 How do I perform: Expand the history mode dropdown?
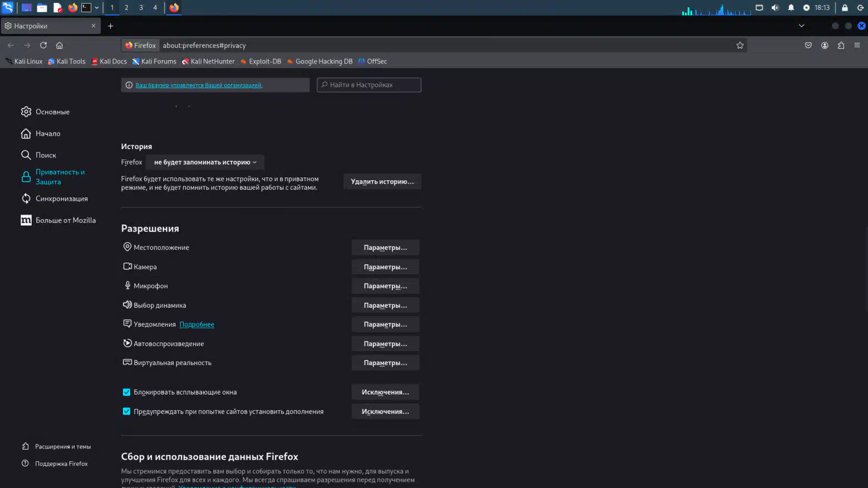point(205,162)
